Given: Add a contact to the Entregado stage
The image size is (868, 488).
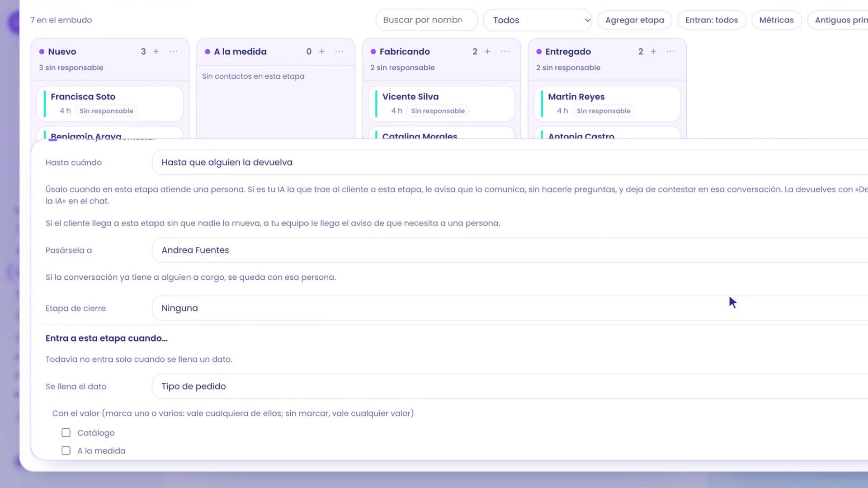Looking at the screenshot, I should click(653, 52).
